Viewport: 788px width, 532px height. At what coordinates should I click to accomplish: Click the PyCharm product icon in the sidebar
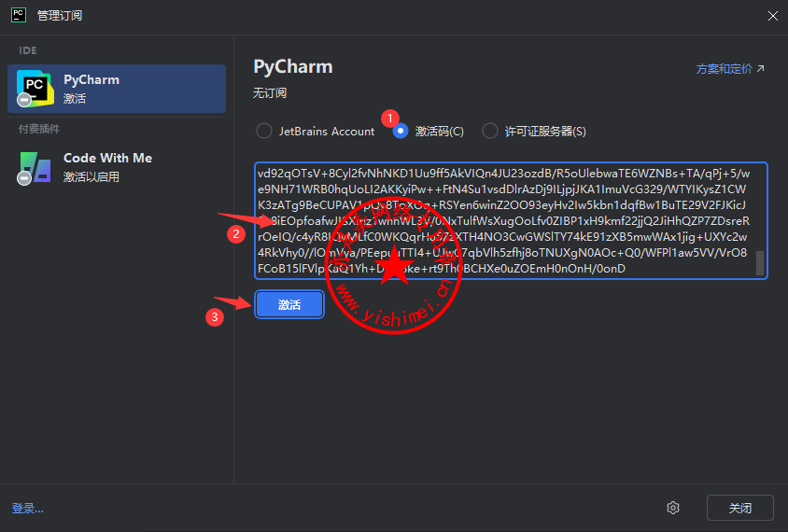[x=35, y=89]
